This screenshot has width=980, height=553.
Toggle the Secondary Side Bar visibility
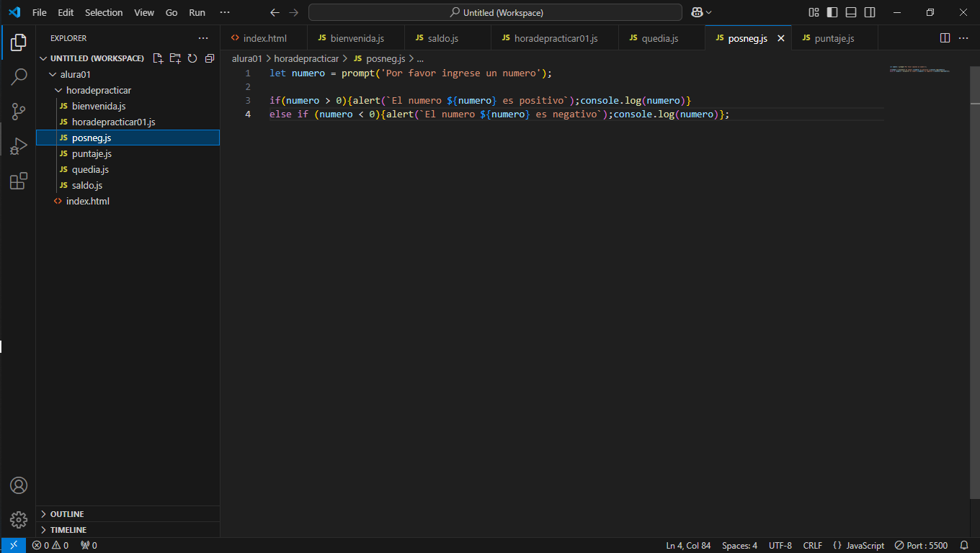coord(870,12)
